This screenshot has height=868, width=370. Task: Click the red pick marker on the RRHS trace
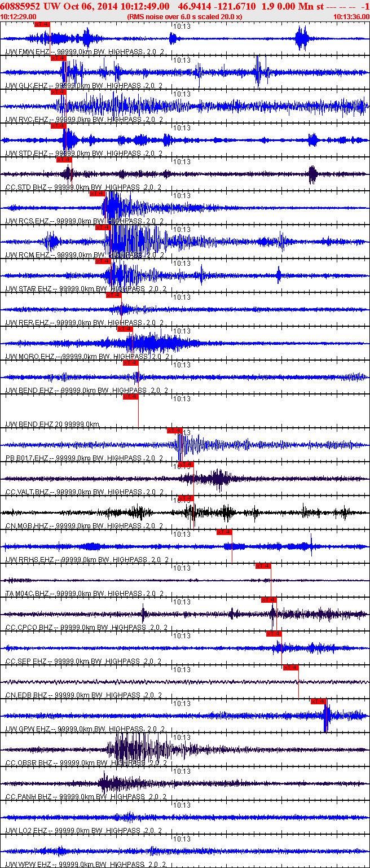click(224, 532)
